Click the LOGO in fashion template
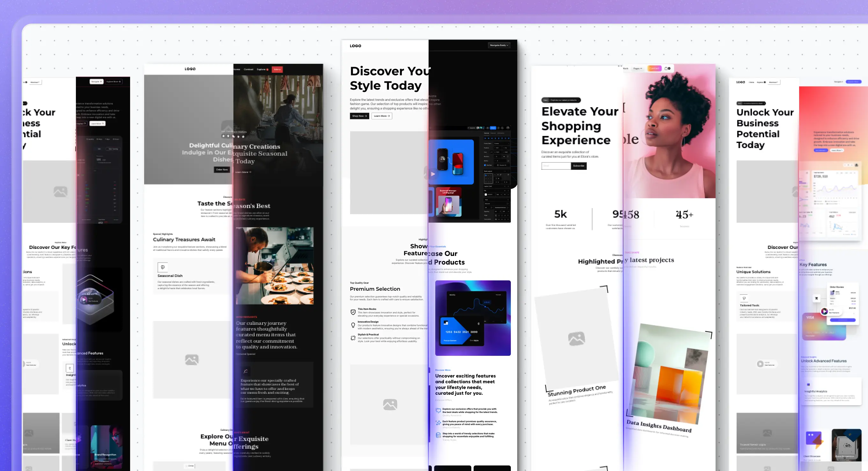This screenshot has height=471, width=868. click(x=356, y=46)
